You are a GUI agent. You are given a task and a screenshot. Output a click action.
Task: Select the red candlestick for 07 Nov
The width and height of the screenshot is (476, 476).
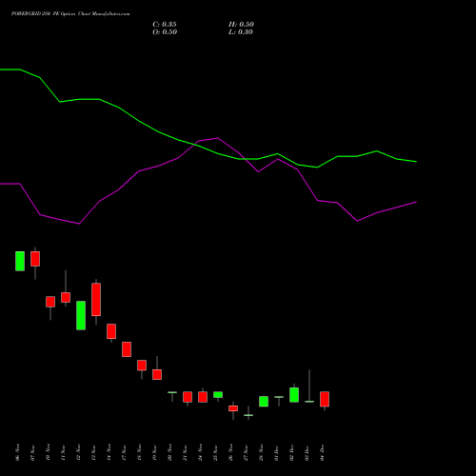click(x=35, y=259)
